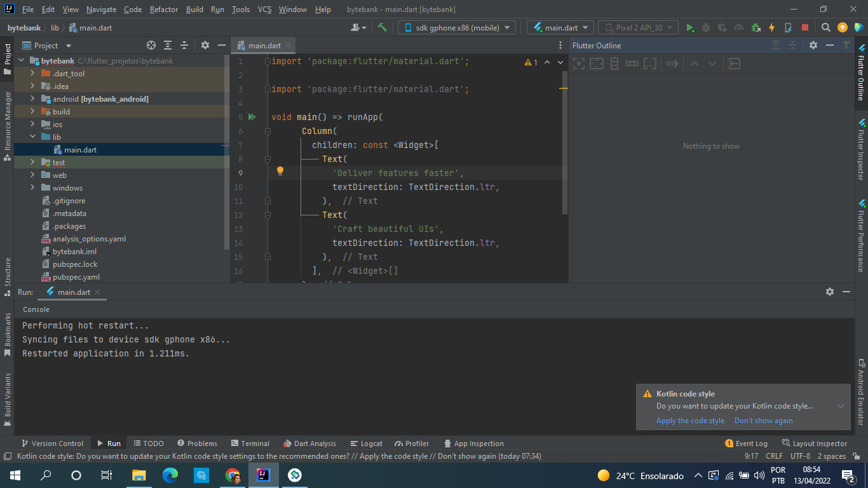Open the Dart Analysis tool window
The image size is (868, 488).
[309, 444]
